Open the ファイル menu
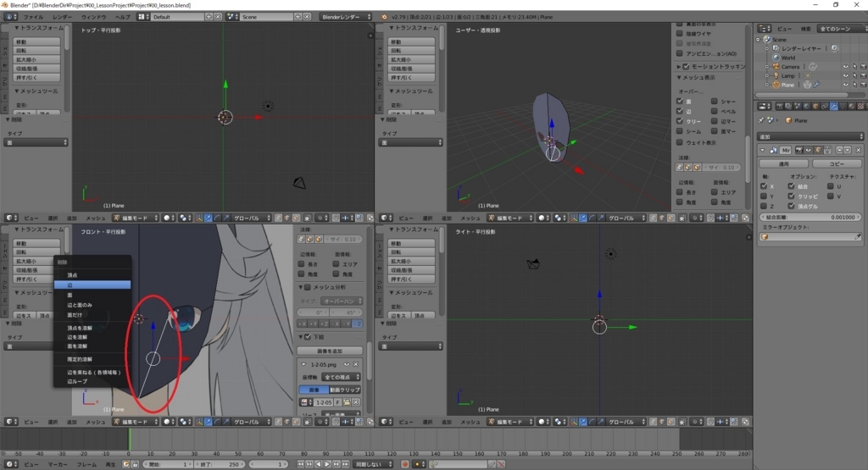The image size is (868, 470). coord(33,17)
